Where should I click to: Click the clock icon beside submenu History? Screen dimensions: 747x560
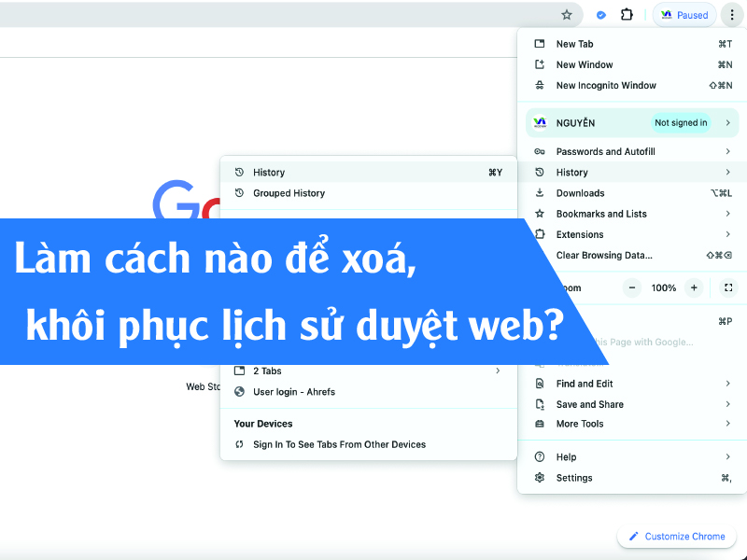239,172
